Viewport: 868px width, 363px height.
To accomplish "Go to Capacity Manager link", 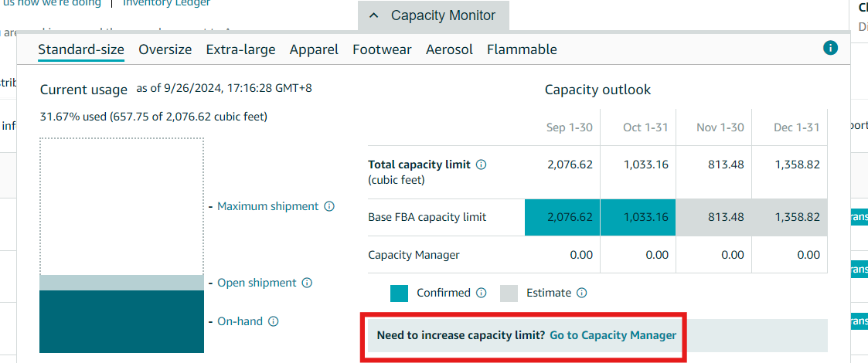I will 613,335.
